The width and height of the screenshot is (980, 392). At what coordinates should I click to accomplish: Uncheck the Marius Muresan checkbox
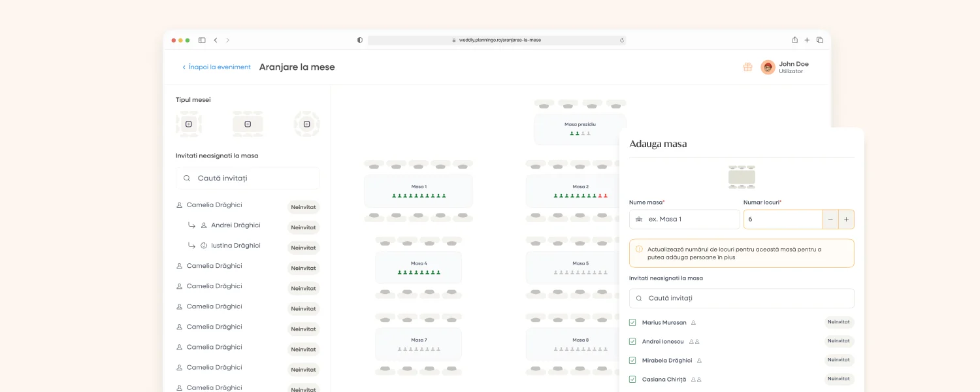[x=632, y=323]
